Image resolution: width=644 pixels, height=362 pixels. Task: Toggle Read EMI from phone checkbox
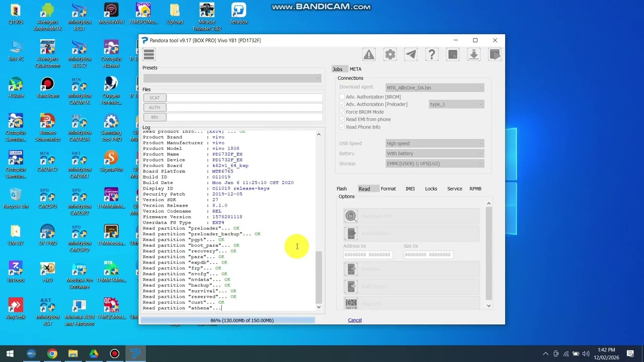342,119
